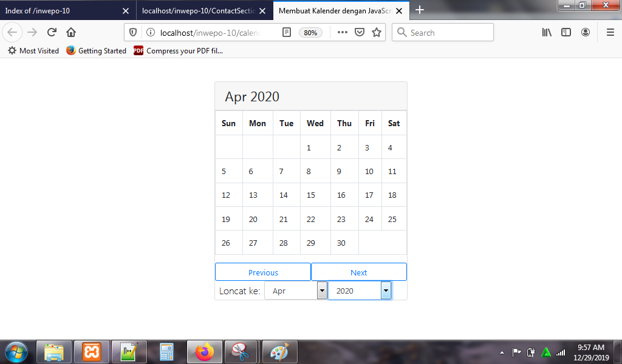Open Action Center flag icon

(516, 352)
